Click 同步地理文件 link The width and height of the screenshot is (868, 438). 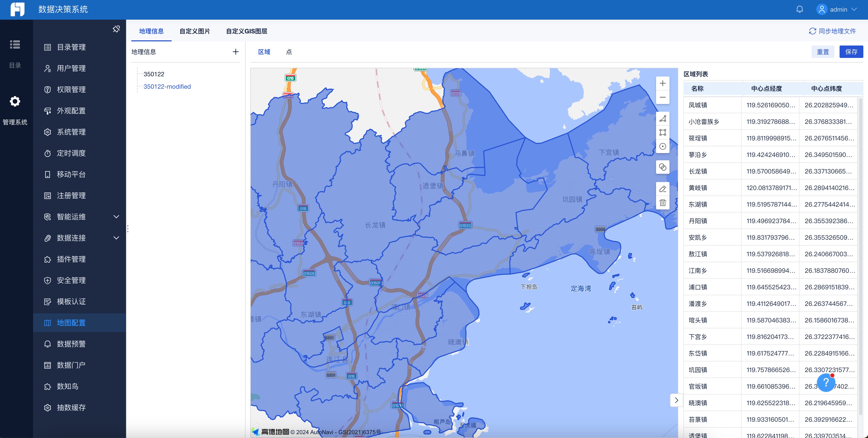click(x=832, y=31)
